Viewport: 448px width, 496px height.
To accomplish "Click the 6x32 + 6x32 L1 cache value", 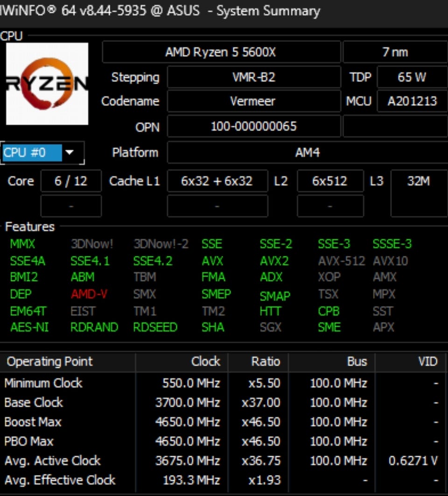I will (x=217, y=181).
